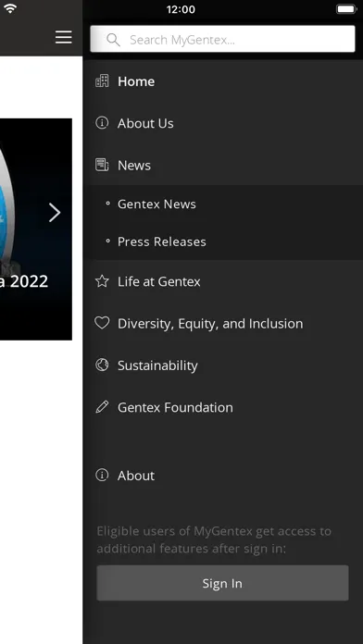The width and height of the screenshot is (363, 644).
Task: Click the bottom About info icon
Action: (x=102, y=476)
